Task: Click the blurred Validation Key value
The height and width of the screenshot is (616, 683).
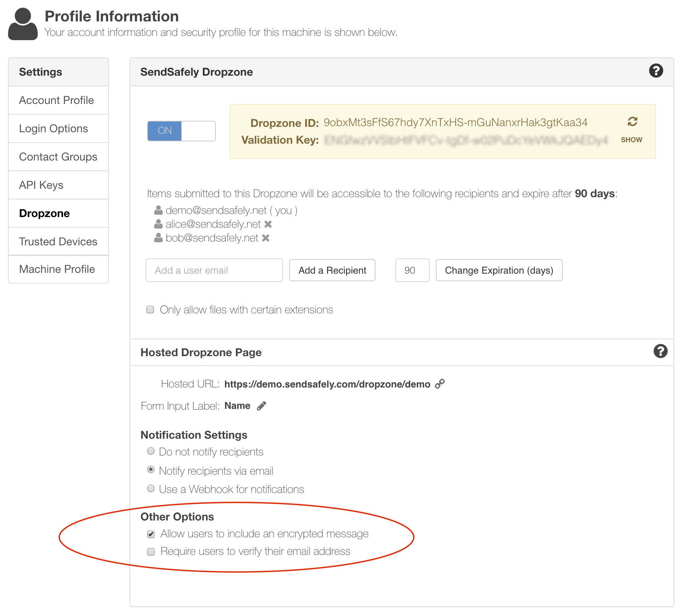Action: coord(466,140)
